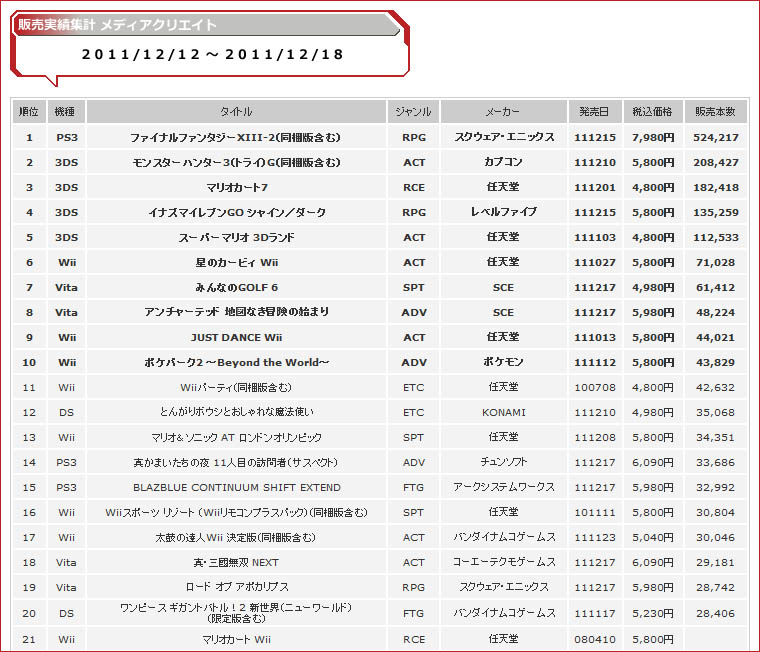Click the 61,412 sales figure
The image size is (760, 652).
tap(715, 287)
